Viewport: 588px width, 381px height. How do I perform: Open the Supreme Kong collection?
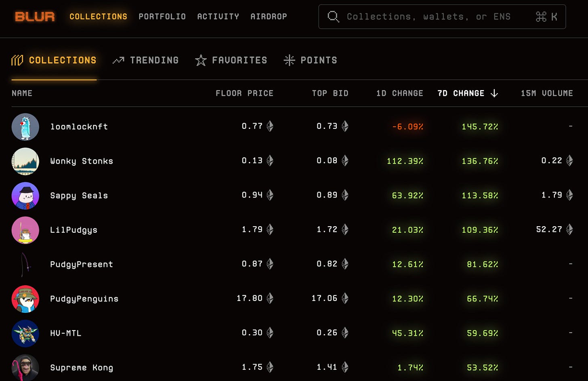(x=82, y=368)
